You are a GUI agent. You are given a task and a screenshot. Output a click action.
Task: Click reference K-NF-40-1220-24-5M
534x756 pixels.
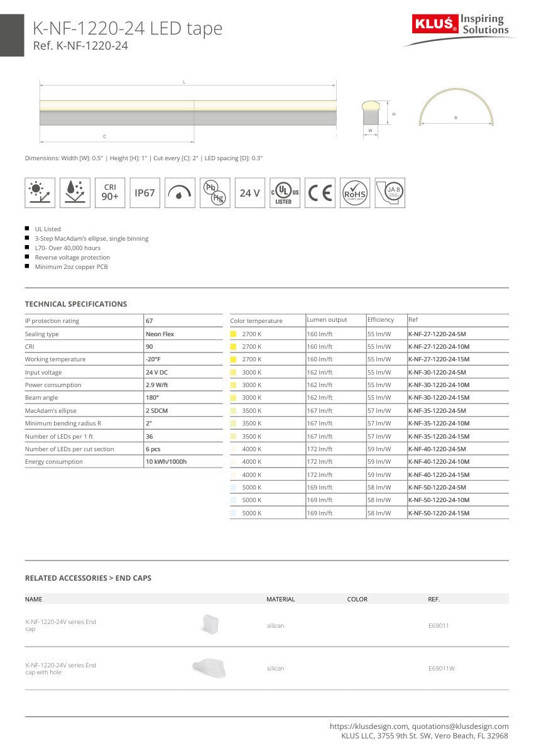437,449
